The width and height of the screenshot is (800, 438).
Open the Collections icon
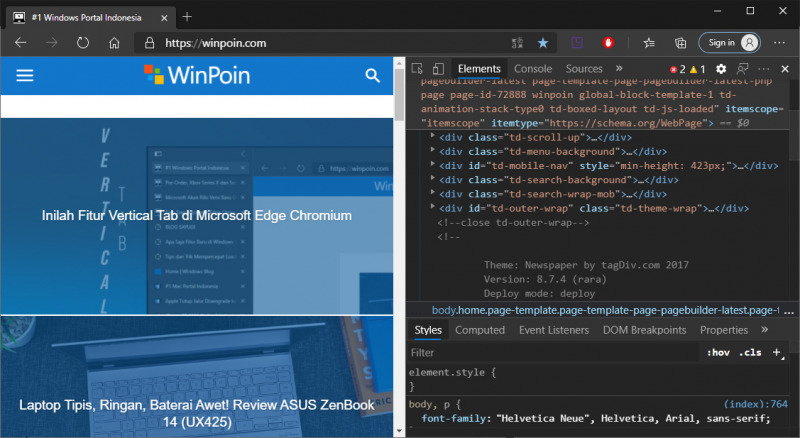[680, 43]
